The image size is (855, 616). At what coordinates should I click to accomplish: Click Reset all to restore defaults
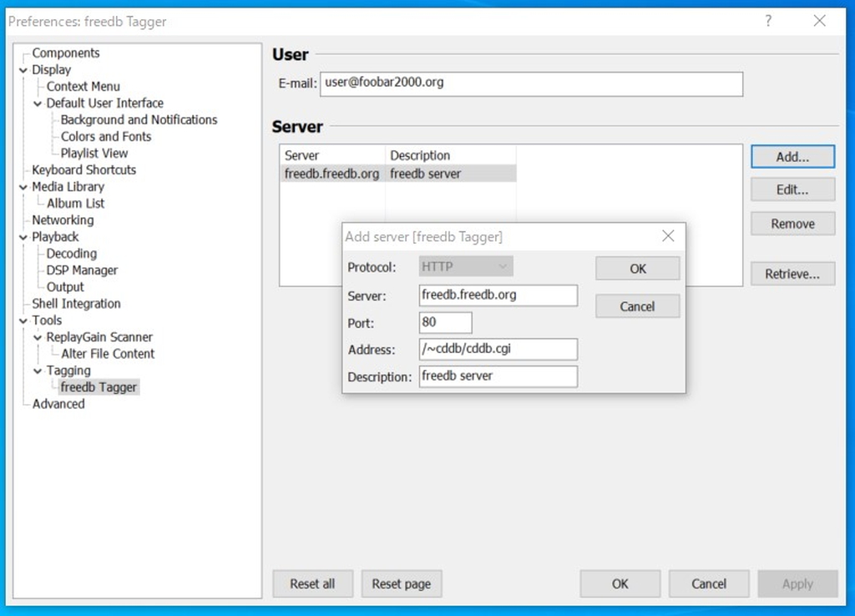pyautogui.click(x=312, y=583)
